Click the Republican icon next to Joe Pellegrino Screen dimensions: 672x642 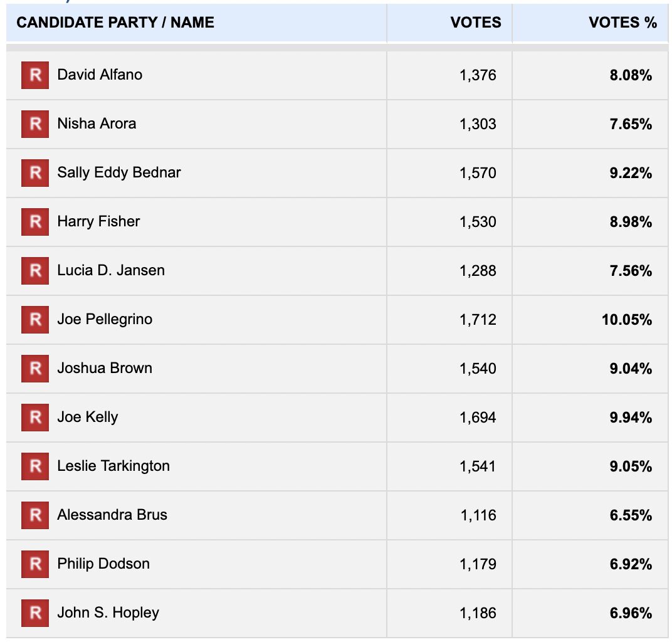tap(35, 320)
